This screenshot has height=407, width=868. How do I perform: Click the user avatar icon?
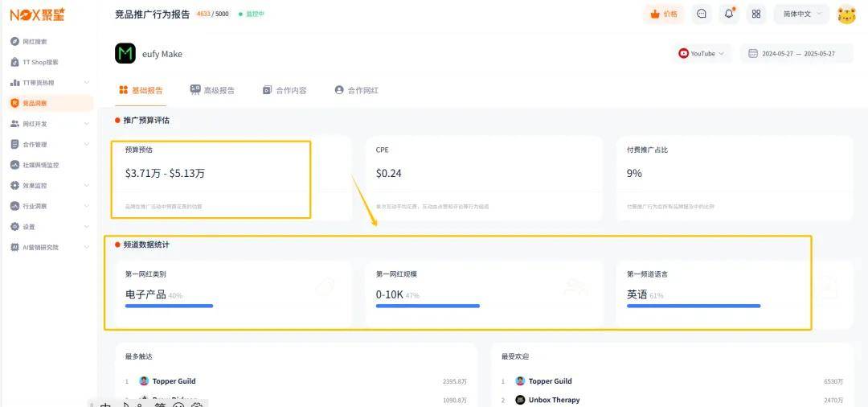coord(846,14)
